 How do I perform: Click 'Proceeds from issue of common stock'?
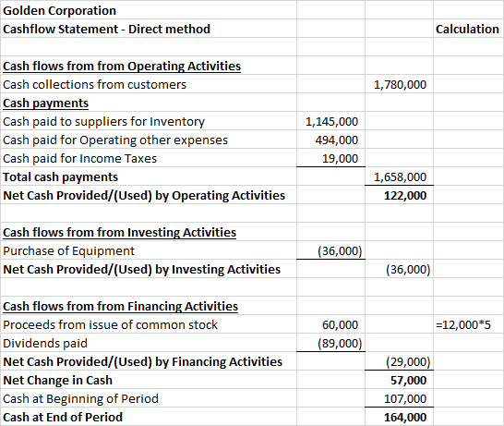tap(110, 325)
